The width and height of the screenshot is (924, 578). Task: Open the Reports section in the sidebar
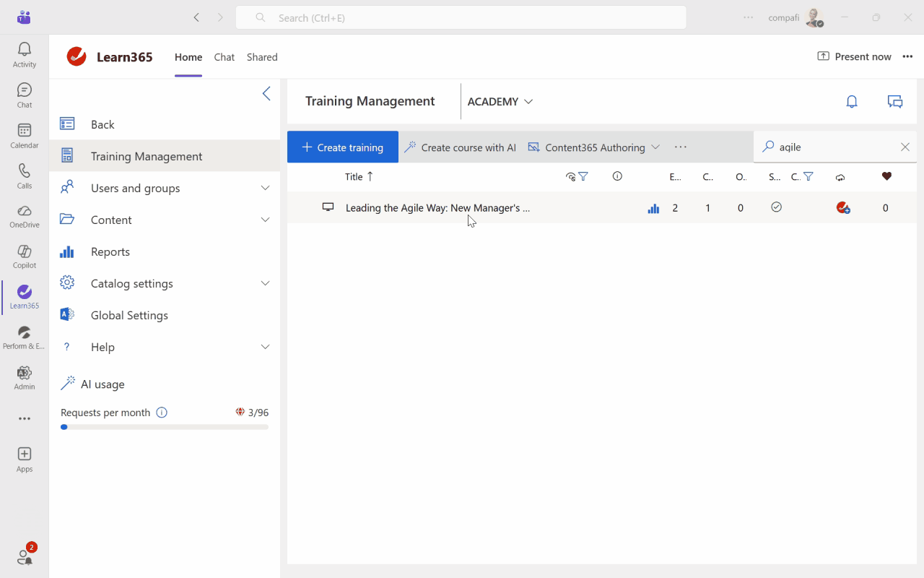click(x=110, y=251)
